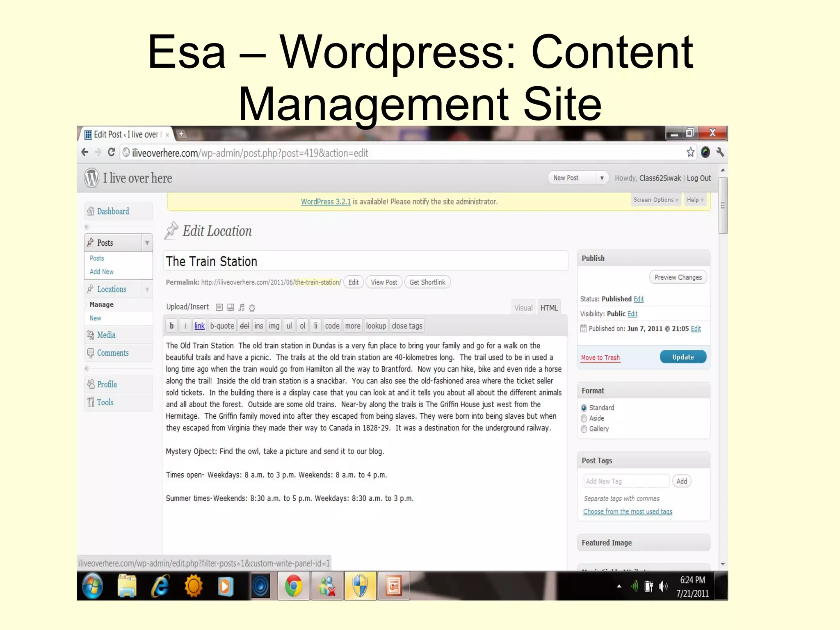Collapse the Posts menu arrow
Viewport: 840px width, 630px height.
[147, 243]
